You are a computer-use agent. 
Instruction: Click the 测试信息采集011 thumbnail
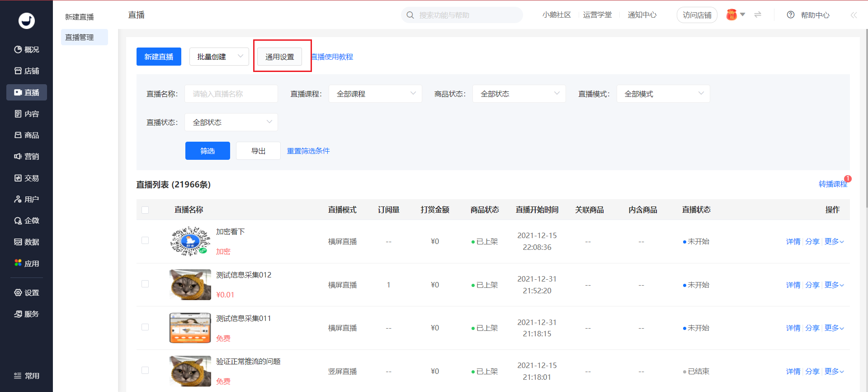(190, 328)
